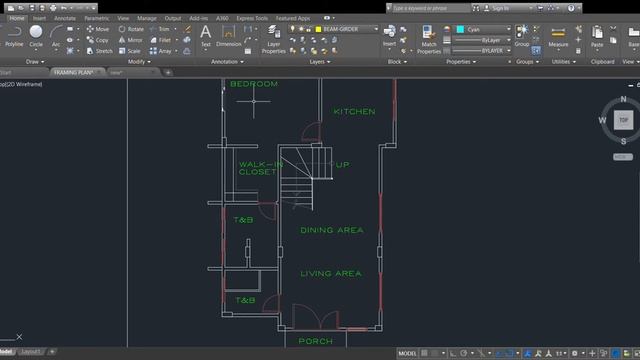The image size is (640, 360).
Task: Open the Manage ribbon tab
Action: (x=147, y=18)
